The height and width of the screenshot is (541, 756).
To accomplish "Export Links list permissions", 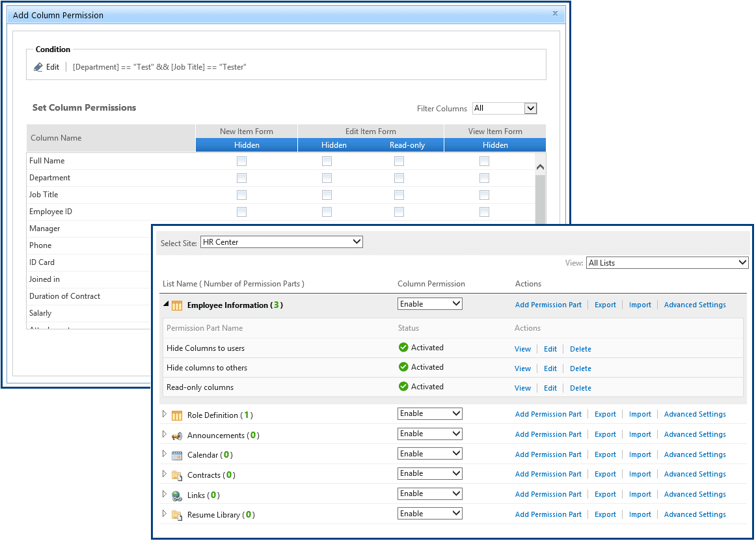I will point(605,495).
